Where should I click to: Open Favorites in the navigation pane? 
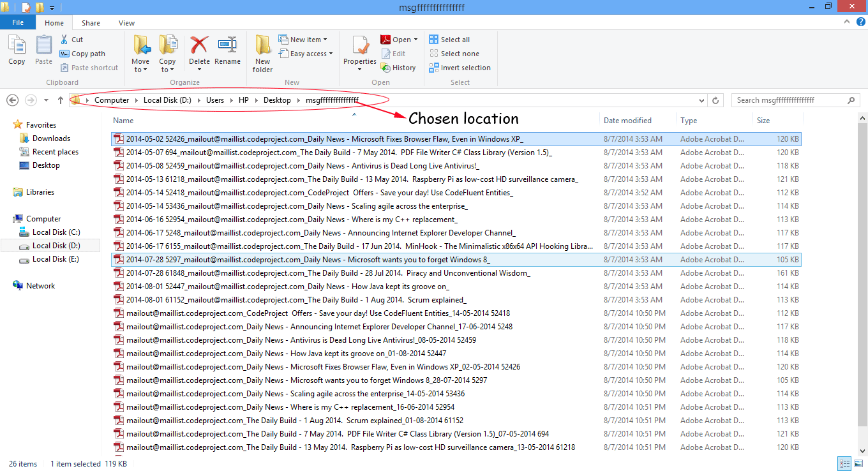pyautogui.click(x=41, y=125)
